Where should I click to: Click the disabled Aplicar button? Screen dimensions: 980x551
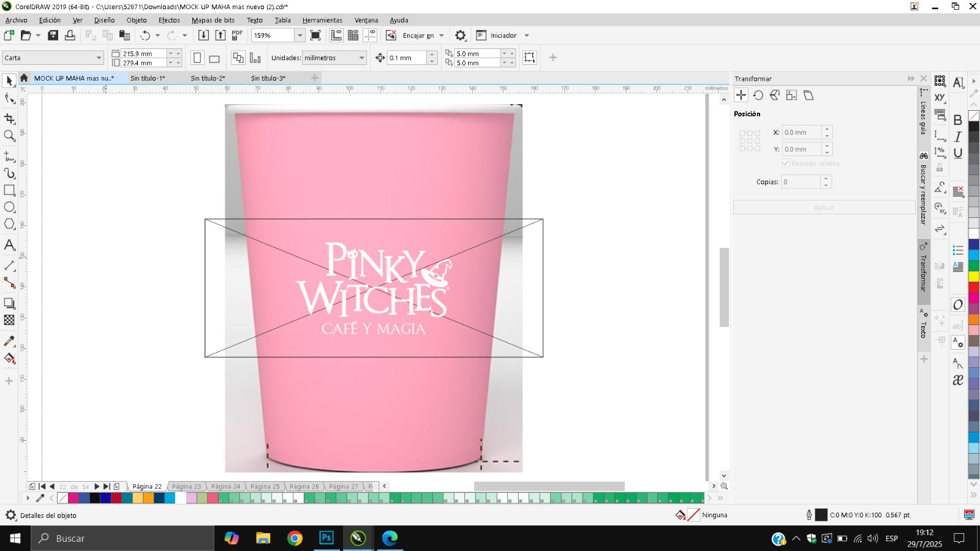point(824,208)
